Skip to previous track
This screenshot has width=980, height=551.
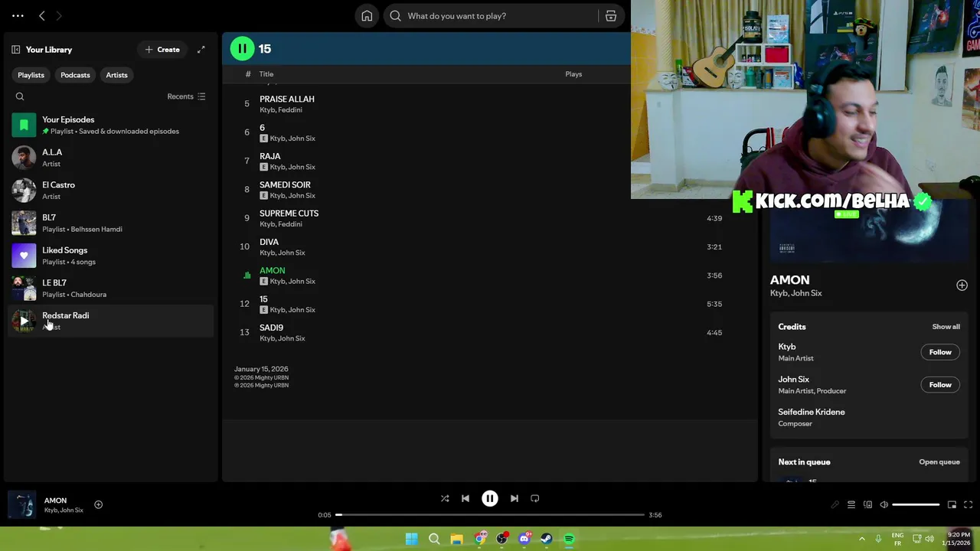coord(465,499)
